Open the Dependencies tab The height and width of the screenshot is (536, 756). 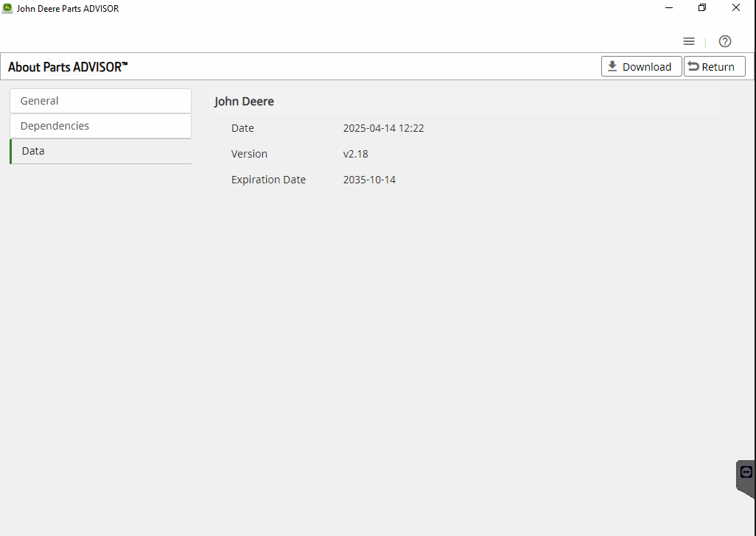100,126
